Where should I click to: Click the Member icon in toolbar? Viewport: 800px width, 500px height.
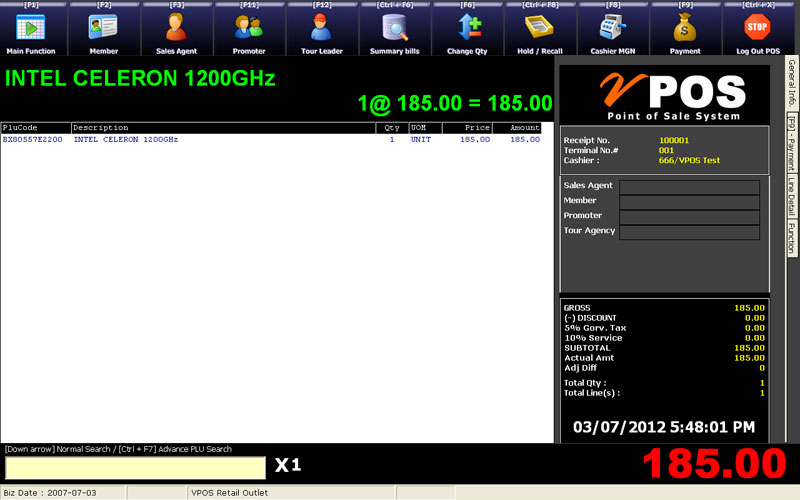coord(103,29)
